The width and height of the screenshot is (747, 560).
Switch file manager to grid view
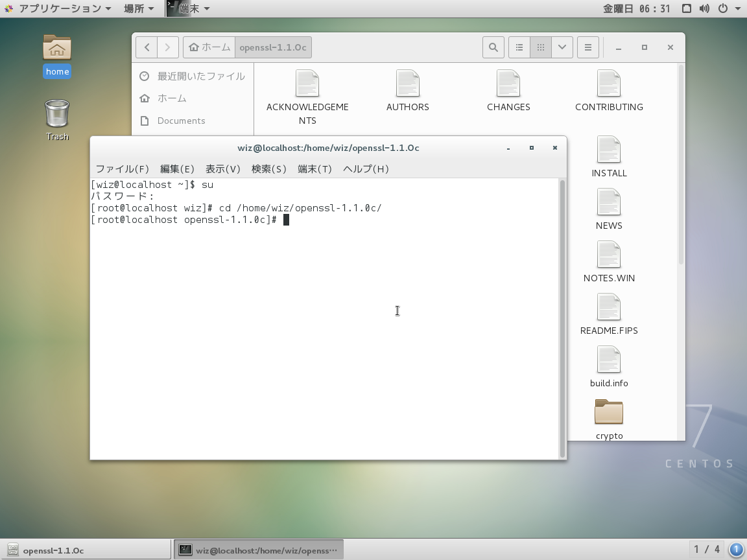tap(541, 47)
